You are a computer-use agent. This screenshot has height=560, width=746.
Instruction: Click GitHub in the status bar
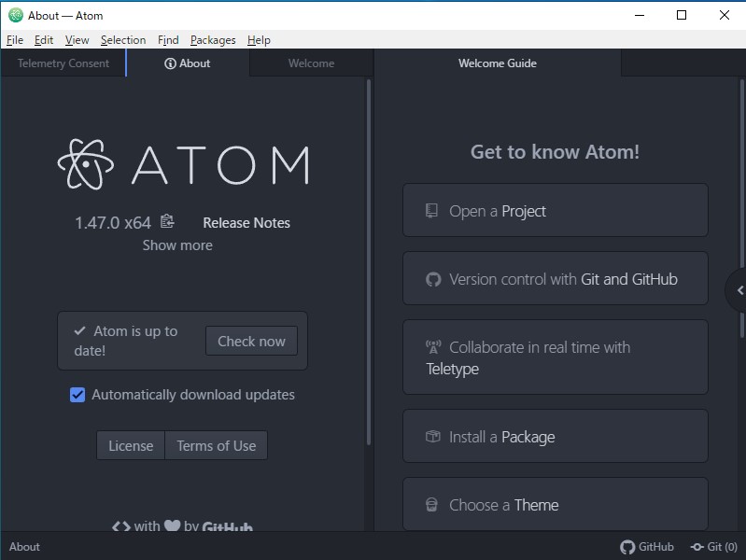point(647,547)
